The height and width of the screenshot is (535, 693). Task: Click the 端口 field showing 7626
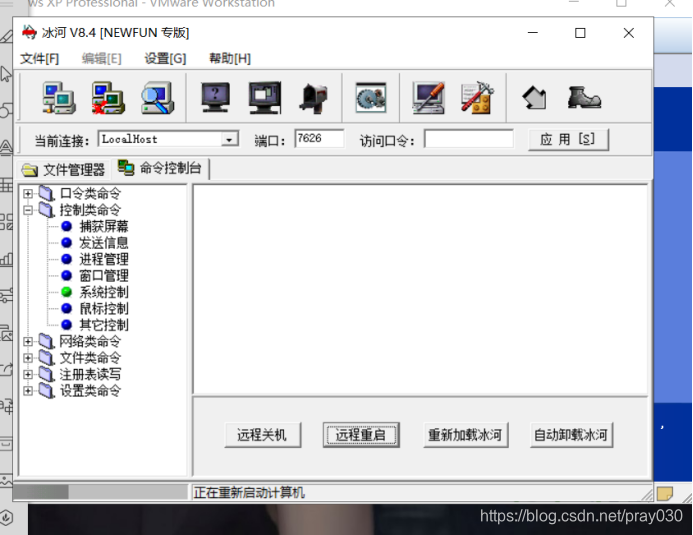coord(319,139)
